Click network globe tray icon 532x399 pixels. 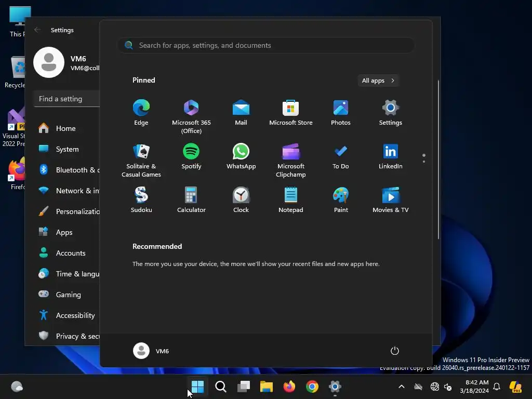coord(435,387)
